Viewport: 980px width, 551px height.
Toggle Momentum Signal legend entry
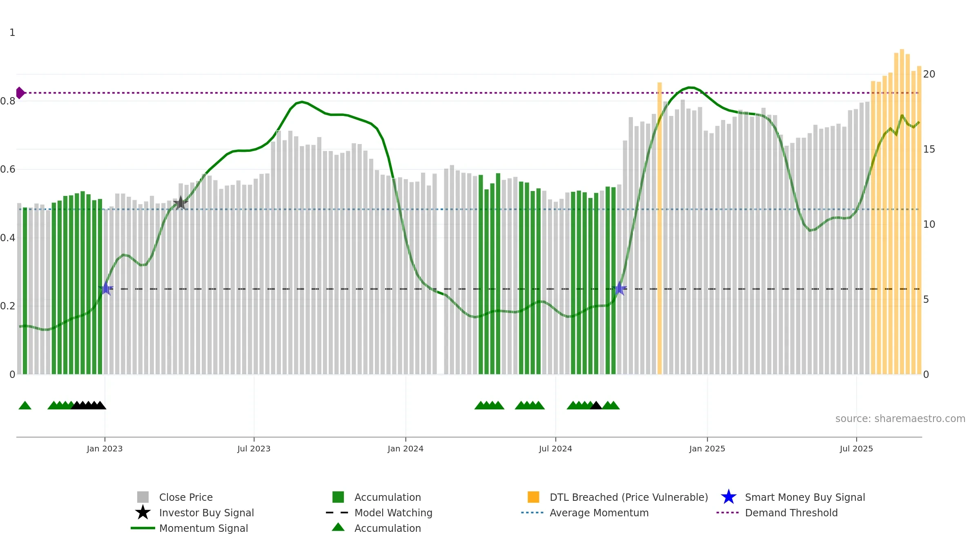[203, 528]
